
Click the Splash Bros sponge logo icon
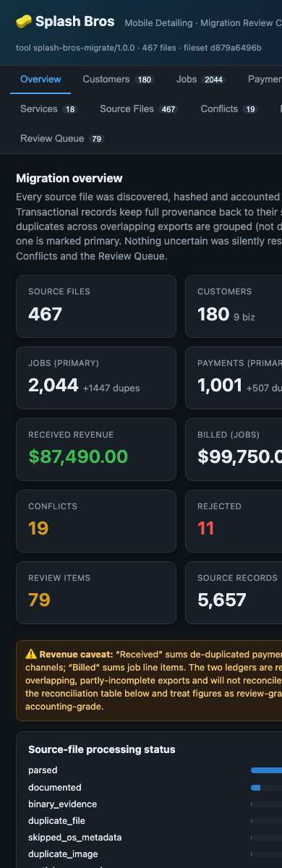[x=24, y=22]
